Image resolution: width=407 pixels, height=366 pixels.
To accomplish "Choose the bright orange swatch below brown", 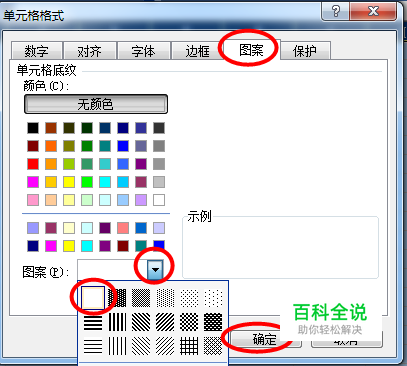I will click(51, 146).
